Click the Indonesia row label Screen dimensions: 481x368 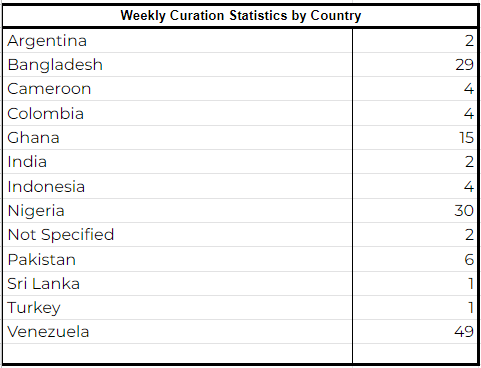pyautogui.click(x=178, y=186)
